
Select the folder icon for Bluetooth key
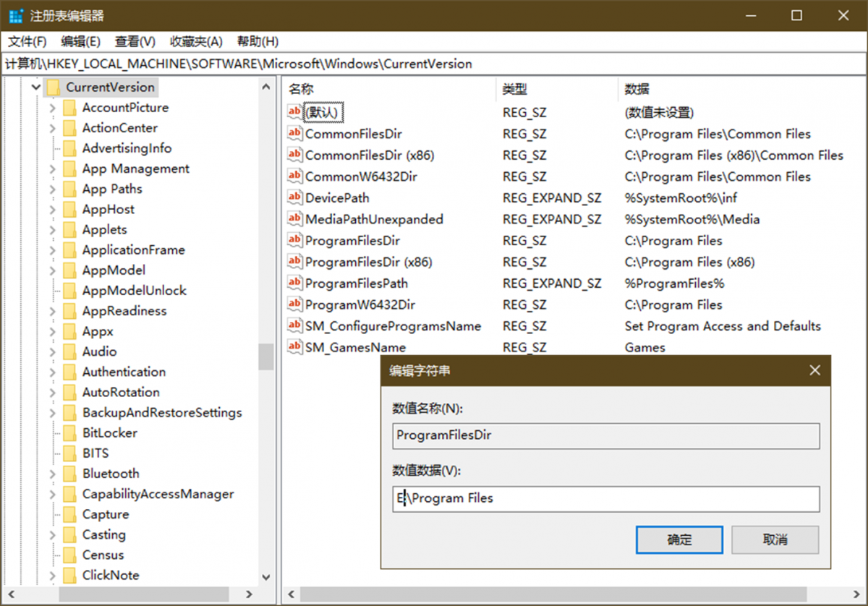click(69, 473)
